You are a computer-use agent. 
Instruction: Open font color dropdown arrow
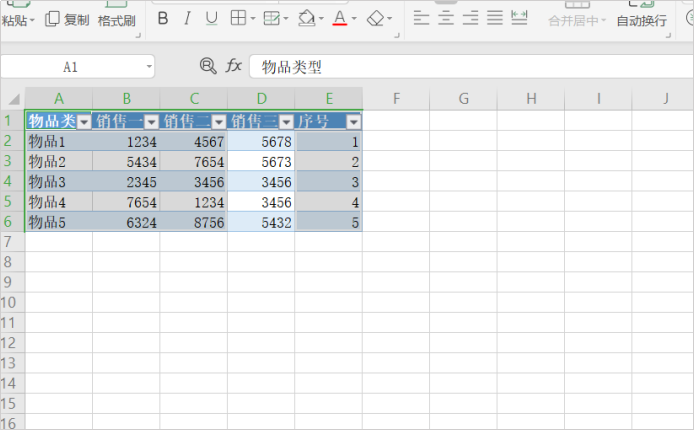[354, 19]
